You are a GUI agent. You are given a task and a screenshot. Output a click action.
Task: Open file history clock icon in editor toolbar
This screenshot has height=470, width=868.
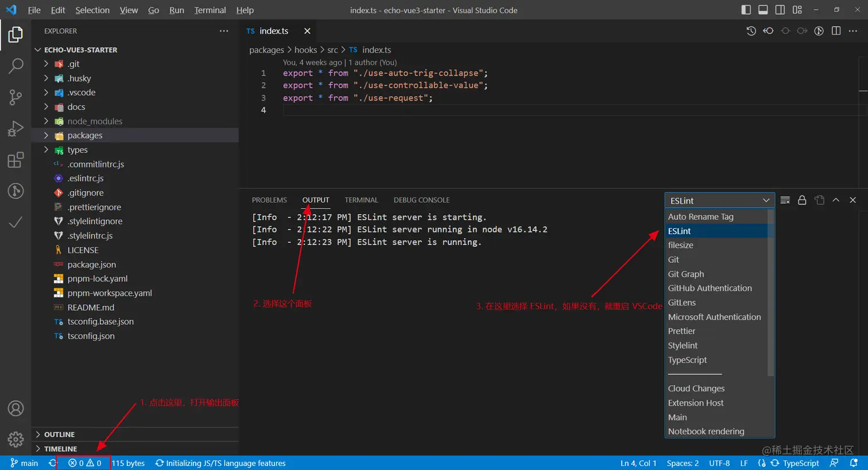(751, 31)
